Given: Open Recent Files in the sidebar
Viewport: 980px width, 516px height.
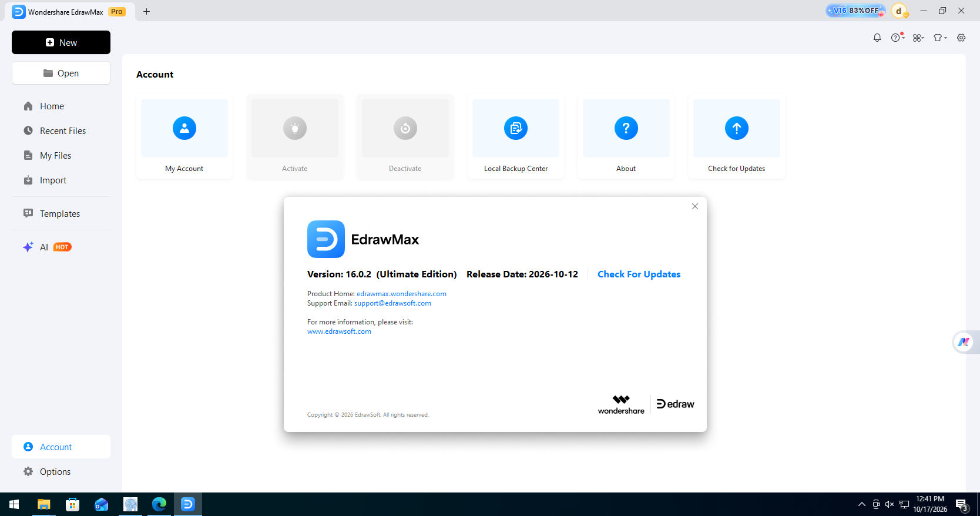Looking at the screenshot, I should pos(61,131).
